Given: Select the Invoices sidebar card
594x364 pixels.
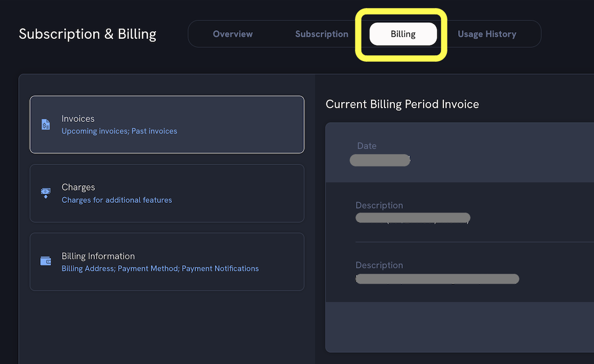Looking at the screenshot, I should (166, 124).
